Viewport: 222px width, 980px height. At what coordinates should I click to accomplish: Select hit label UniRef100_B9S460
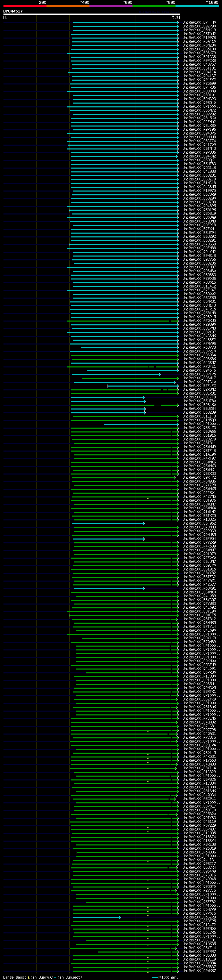pyautogui.click(x=199, y=405)
